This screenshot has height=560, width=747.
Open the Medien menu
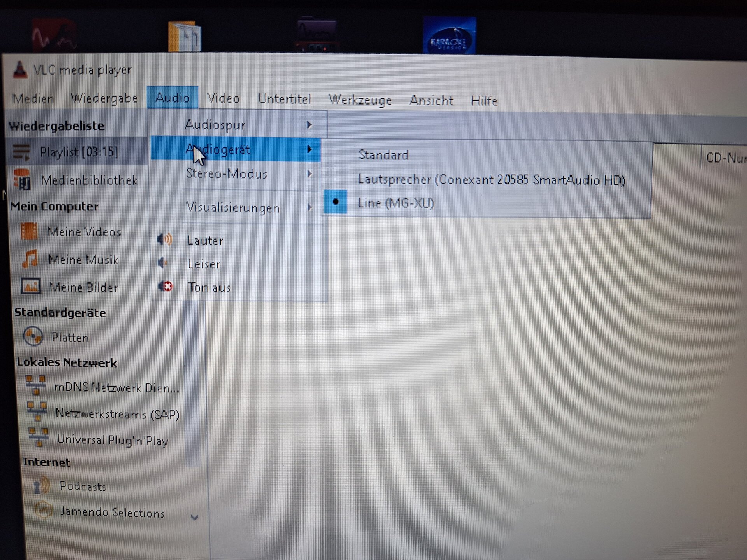[x=33, y=99]
